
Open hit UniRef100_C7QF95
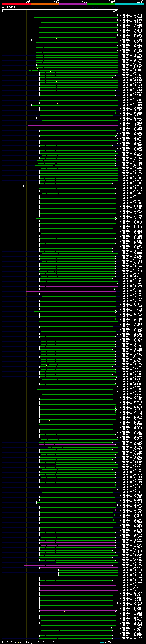tap(131, 40)
